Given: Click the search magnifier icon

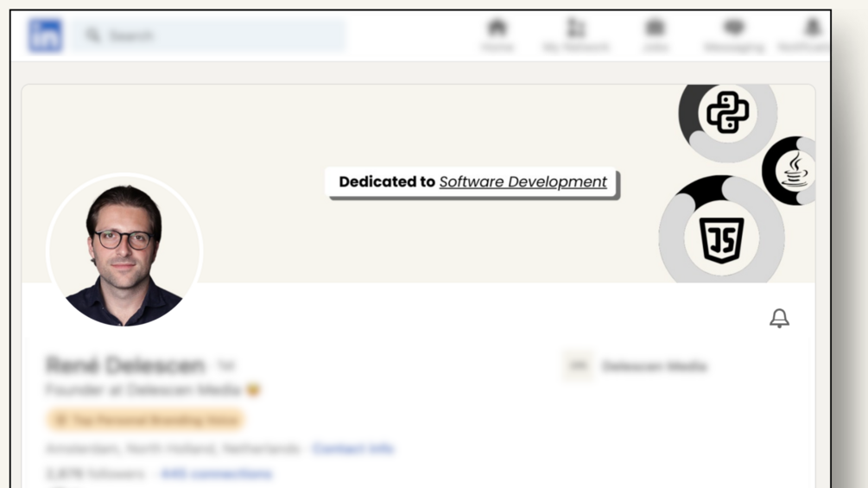Looking at the screenshot, I should click(x=92, y=36).
